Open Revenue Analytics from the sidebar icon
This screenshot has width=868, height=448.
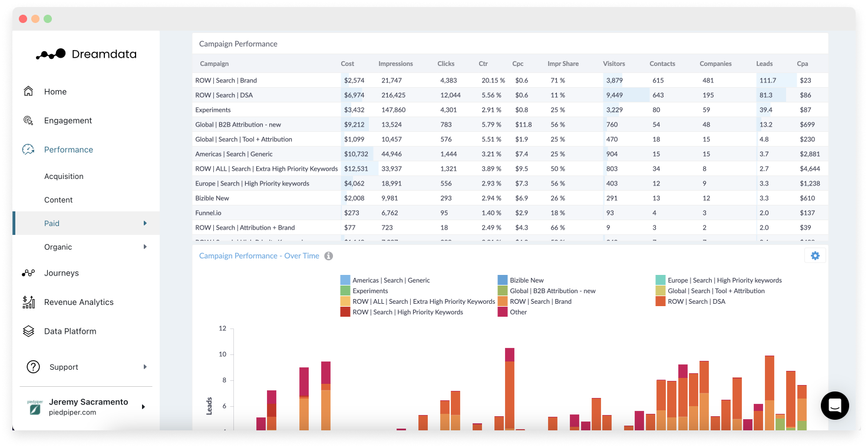point(28,302)
